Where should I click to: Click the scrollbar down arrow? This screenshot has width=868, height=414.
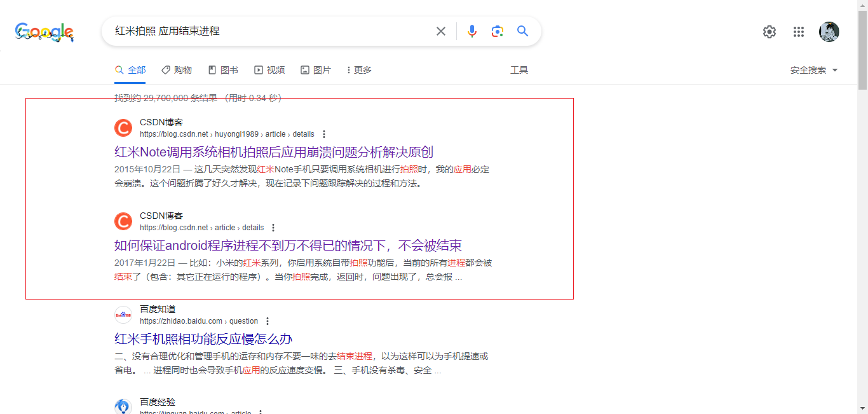862,408
